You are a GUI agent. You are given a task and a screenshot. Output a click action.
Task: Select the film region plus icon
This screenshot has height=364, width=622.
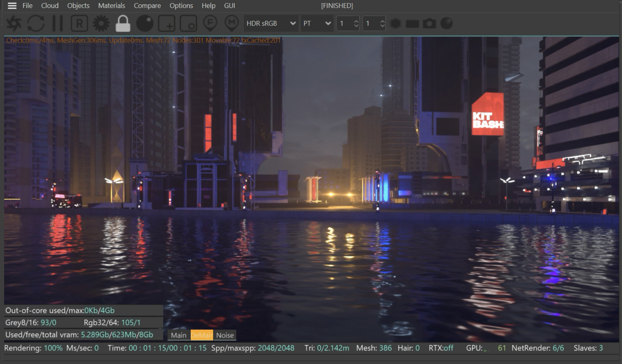(x=167, y=23)
